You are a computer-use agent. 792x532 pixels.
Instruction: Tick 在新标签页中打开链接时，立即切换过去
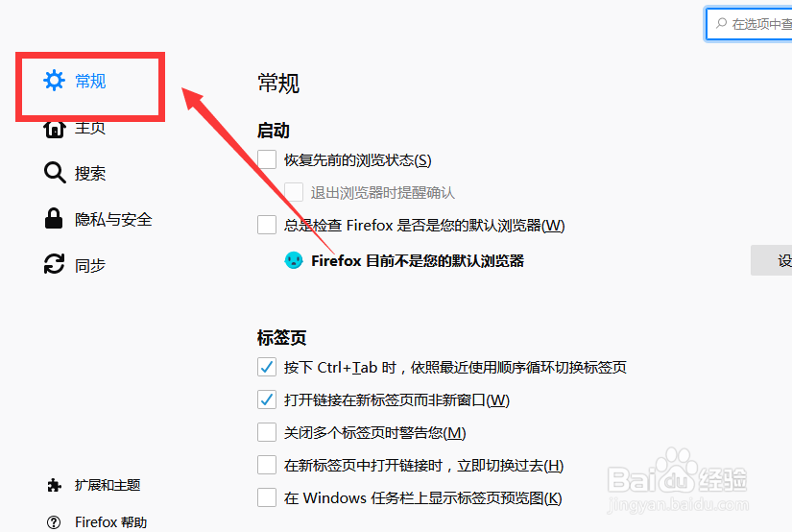tap(267, 465)
